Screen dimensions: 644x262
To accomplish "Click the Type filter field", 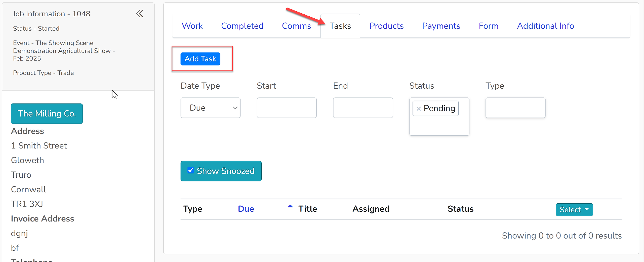I will 515,108.
